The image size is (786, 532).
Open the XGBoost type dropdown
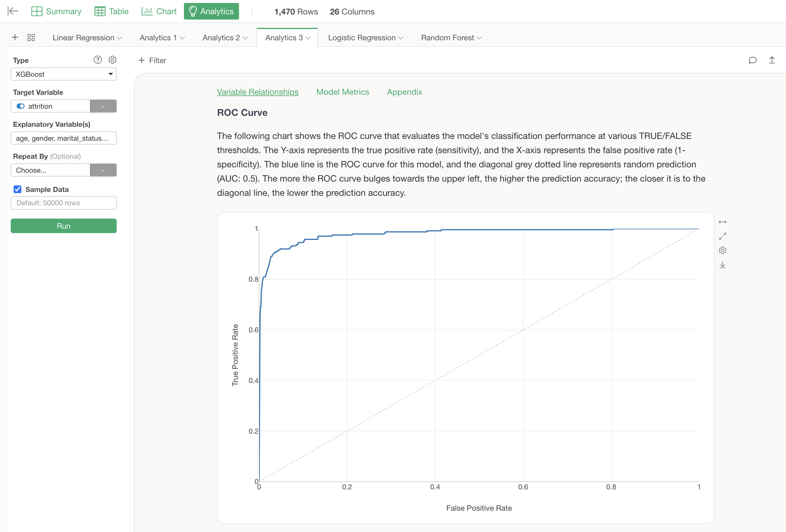(x=64, y=74)
